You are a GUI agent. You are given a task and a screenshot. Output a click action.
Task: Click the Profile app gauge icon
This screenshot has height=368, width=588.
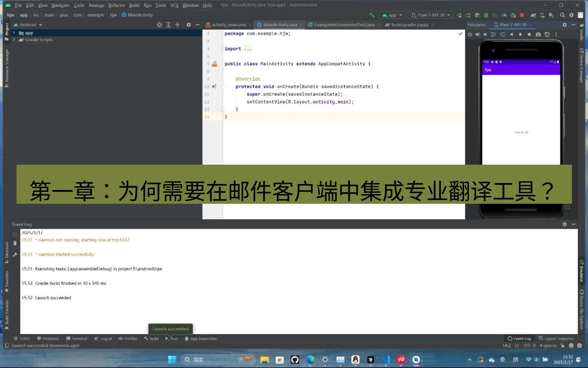click(x=504, y=15)
